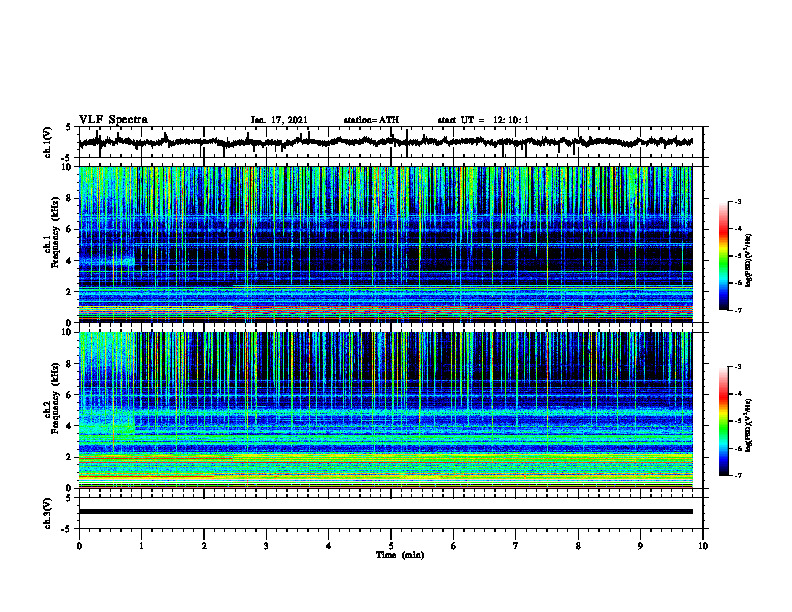Click the ch.2 color scale bar
Screen dimensions: 792x612
(x=723, y=421)
